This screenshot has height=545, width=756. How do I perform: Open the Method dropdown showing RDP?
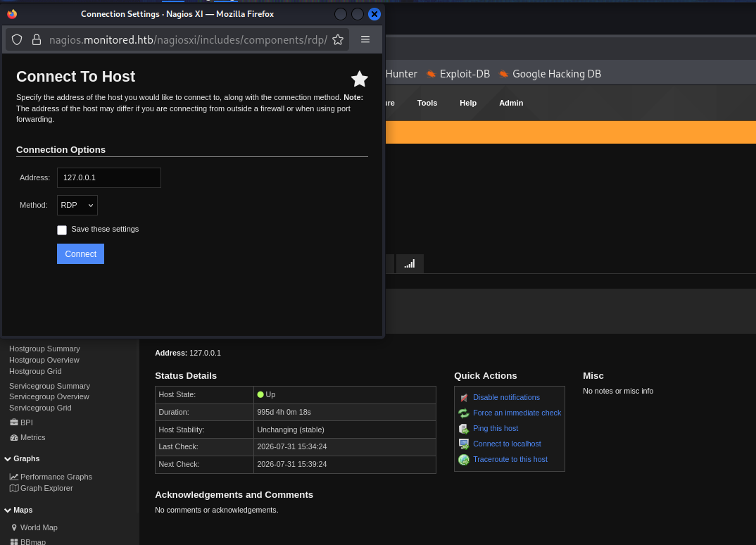point(77,205)
